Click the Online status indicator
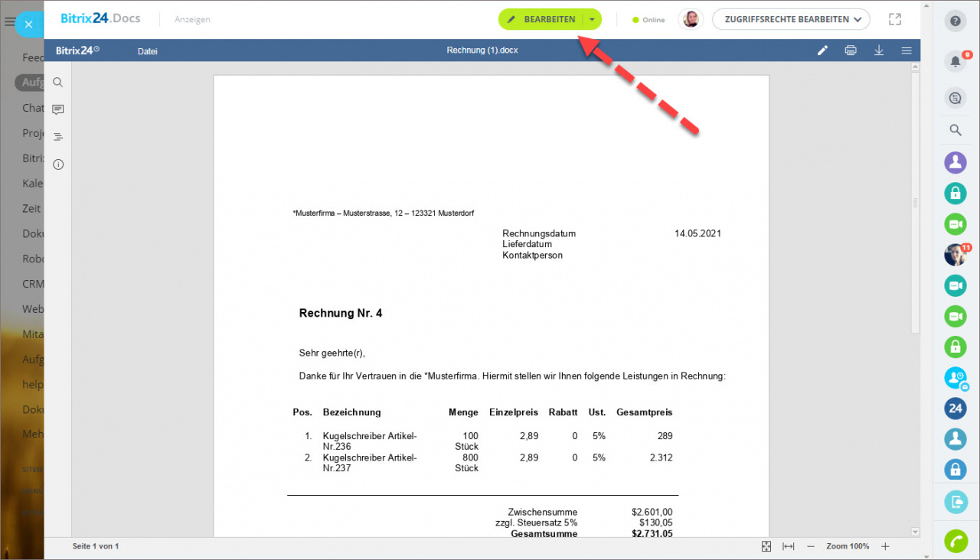The image size is (980, 560). coord(648,20)
